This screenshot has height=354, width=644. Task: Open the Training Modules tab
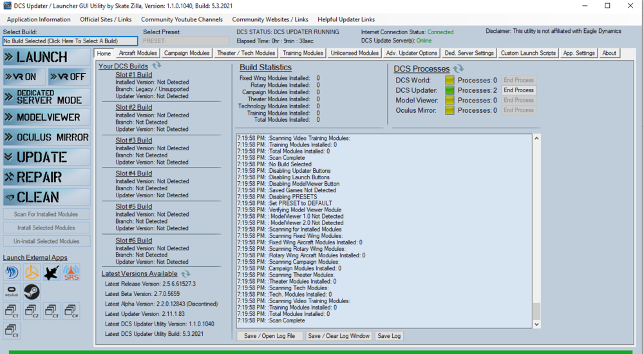[x=303, y=53]
